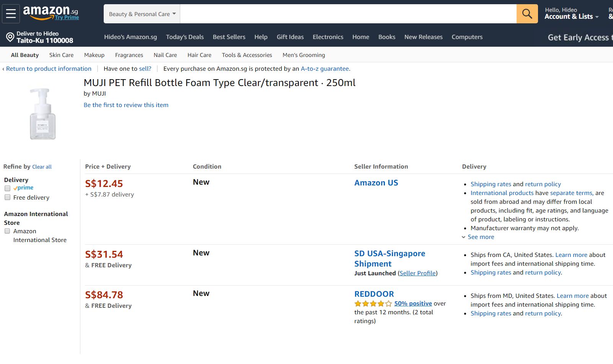This screenshot has height=364, width=613.
Task: Click the orange search magnifier button
Action: (527, 14)
